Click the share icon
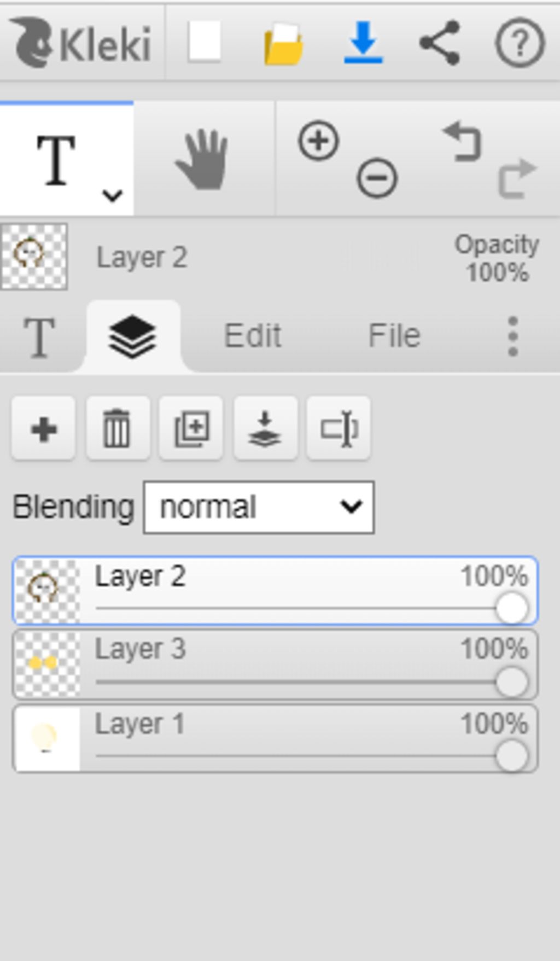This screenshot has width=560, height=961. click(x=440, y=42)
